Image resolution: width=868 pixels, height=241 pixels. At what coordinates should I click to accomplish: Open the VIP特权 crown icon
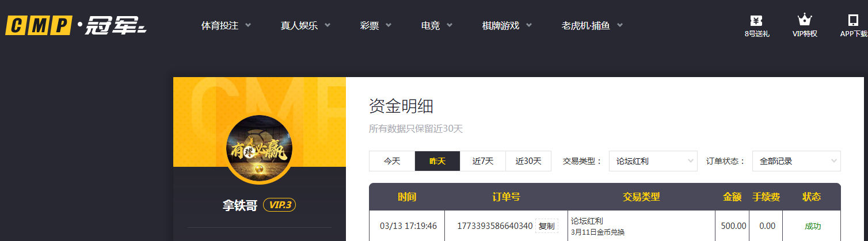805,20
